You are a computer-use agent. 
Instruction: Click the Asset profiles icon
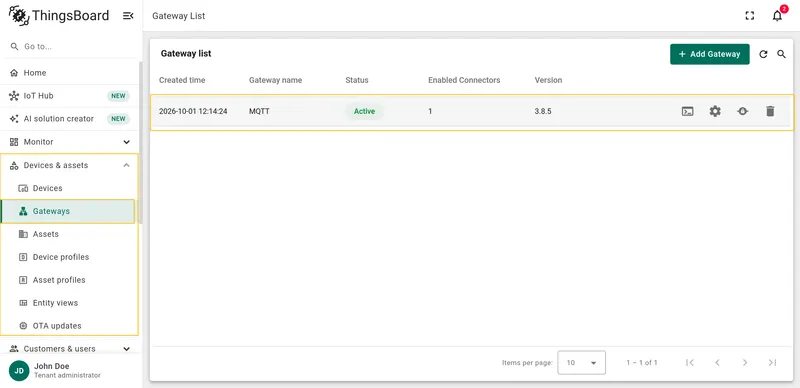point(23,280)
